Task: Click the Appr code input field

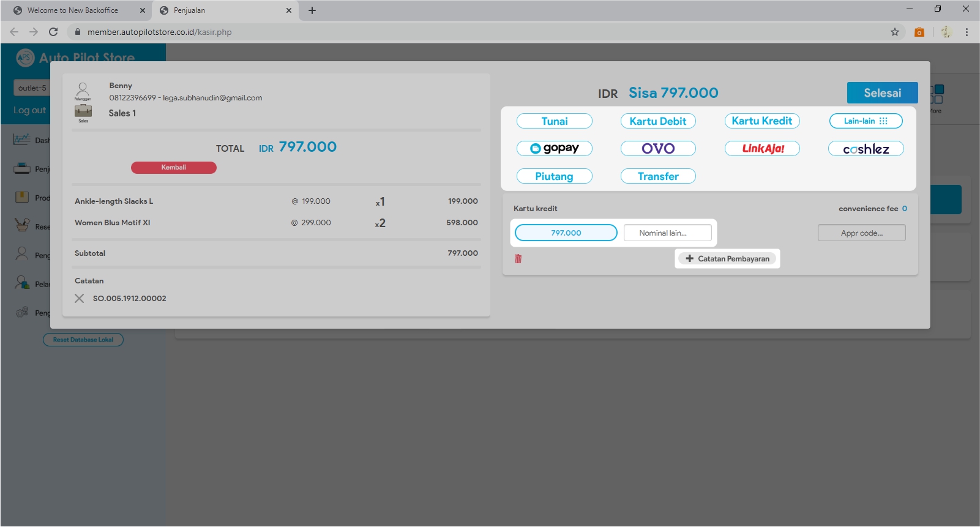Action: 861,233
